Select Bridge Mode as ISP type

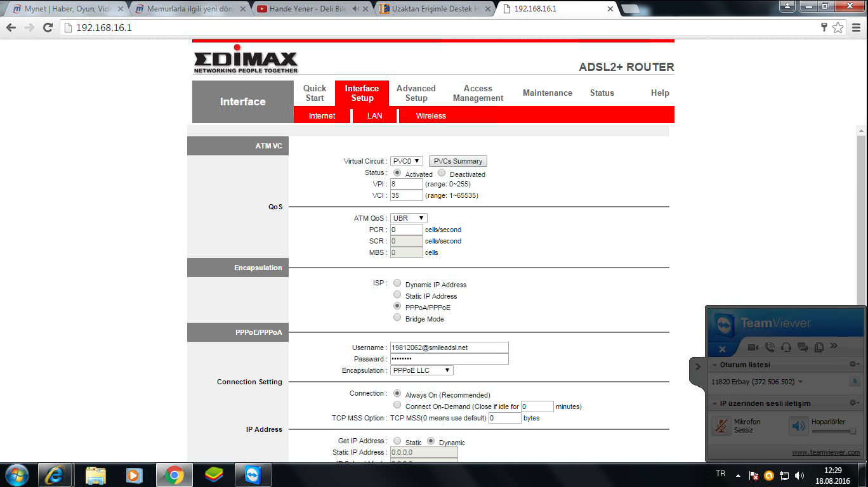pyautogui.click(x=397, y=318)
